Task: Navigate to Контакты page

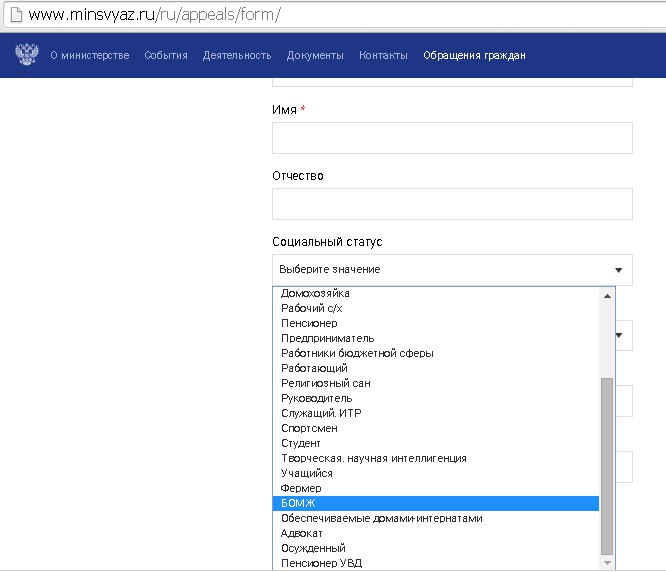Action: [383, 55]
